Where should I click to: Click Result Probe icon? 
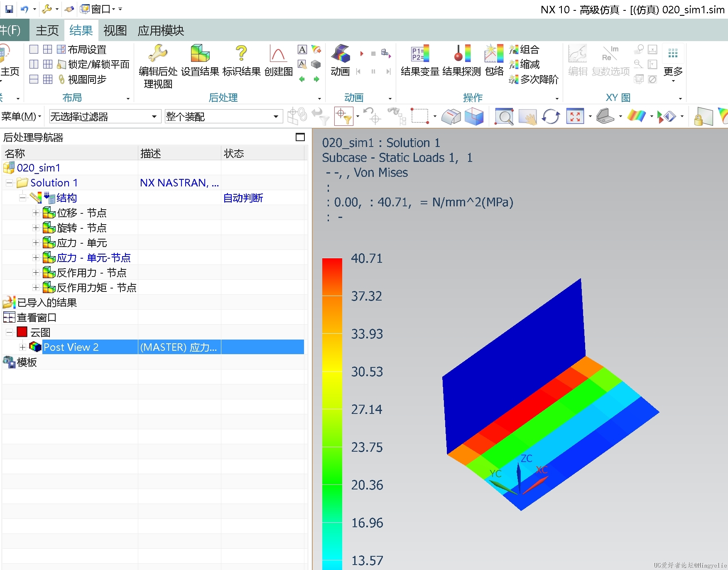[x=462, y=53]
